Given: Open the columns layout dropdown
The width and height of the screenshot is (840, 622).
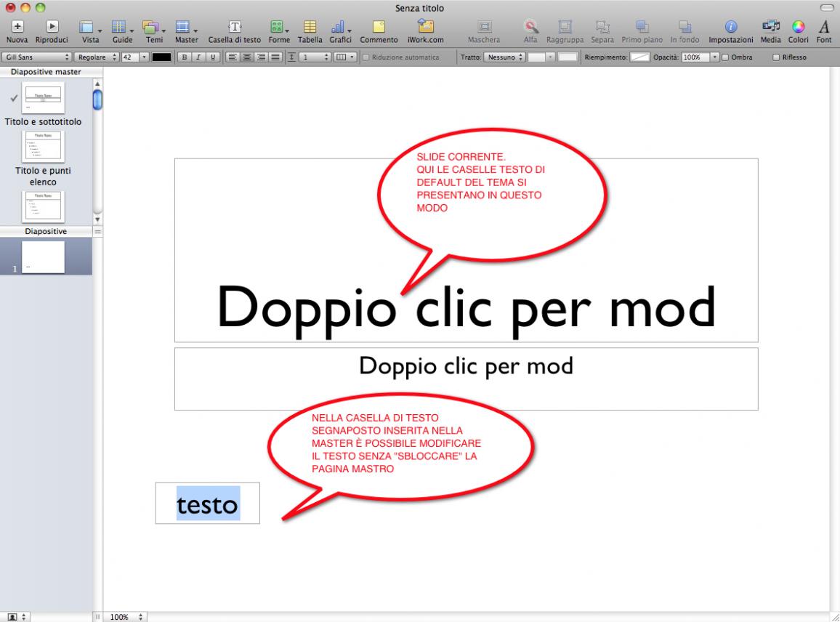Looking at the screenshot, I should [x=344, y=57].
